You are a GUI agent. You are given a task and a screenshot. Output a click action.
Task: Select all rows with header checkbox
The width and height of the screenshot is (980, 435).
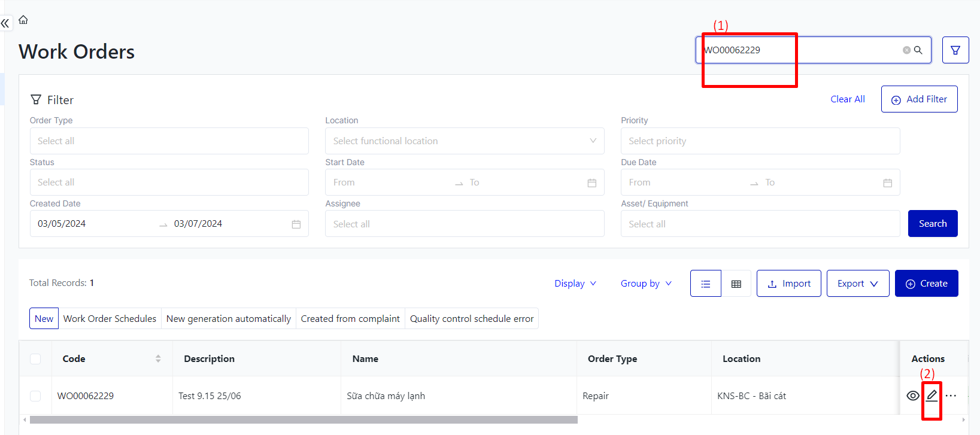35,359
